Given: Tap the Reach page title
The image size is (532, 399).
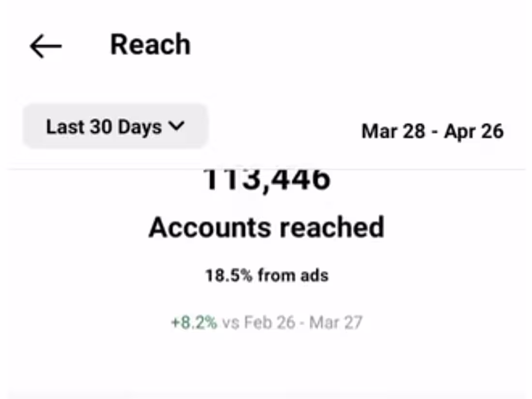Looking at the screenshot, I should click(x=150, y=45).
